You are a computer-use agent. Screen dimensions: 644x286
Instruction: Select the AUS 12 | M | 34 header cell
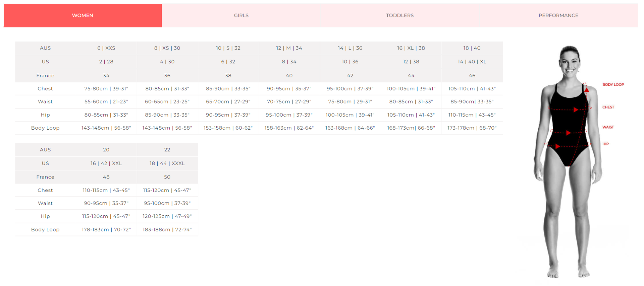(289, 48)
